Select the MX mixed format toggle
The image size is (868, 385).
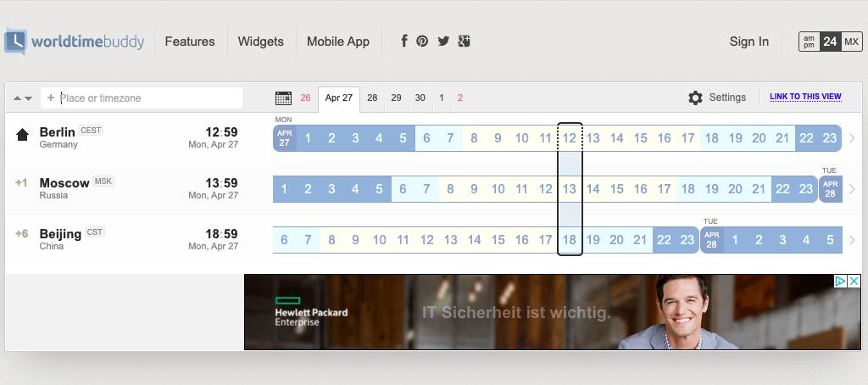(851, 42)
